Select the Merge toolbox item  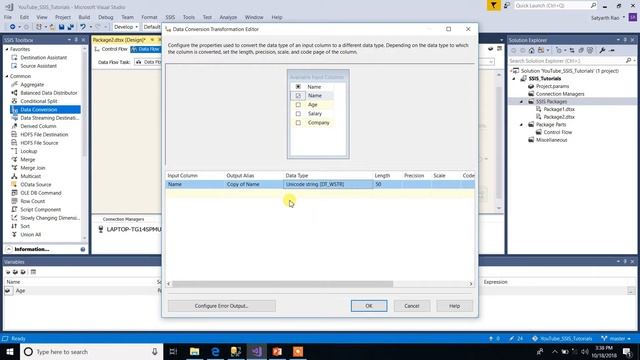pyautogui.click(x=28, y=159)
